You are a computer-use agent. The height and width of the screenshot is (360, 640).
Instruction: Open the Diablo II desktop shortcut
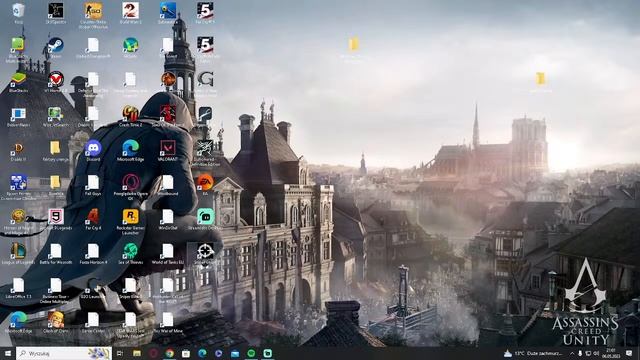point(18,150)
